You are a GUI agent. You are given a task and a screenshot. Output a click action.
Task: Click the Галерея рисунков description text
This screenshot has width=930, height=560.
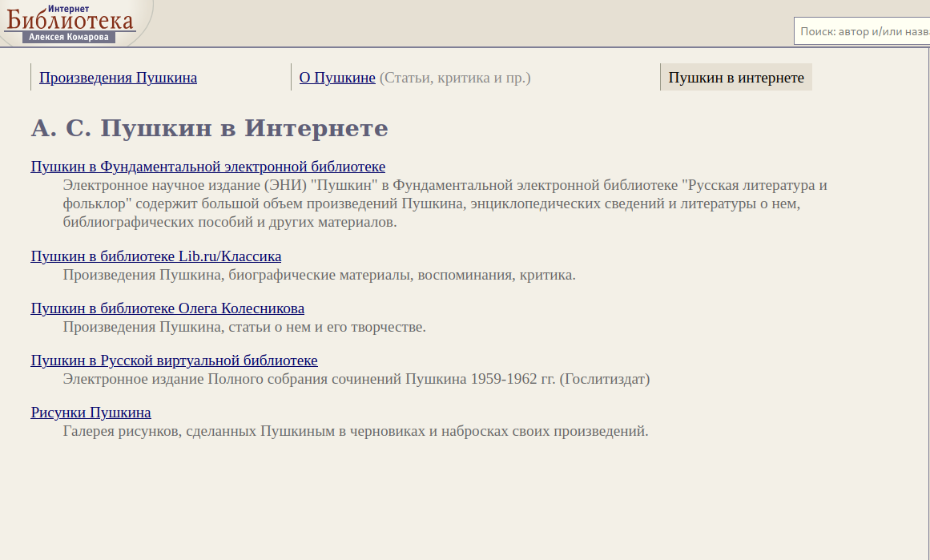[x=355, y=431]
